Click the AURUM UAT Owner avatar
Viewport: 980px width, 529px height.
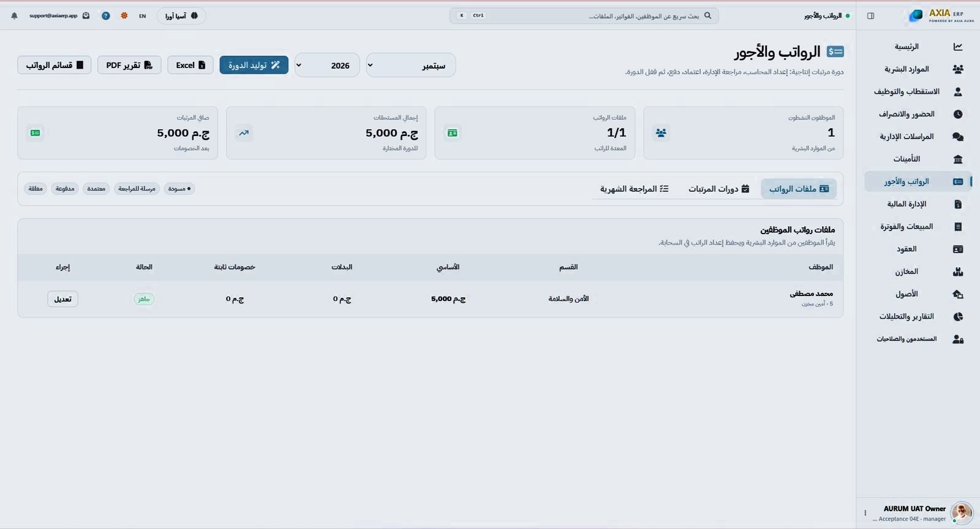(962, 512)
